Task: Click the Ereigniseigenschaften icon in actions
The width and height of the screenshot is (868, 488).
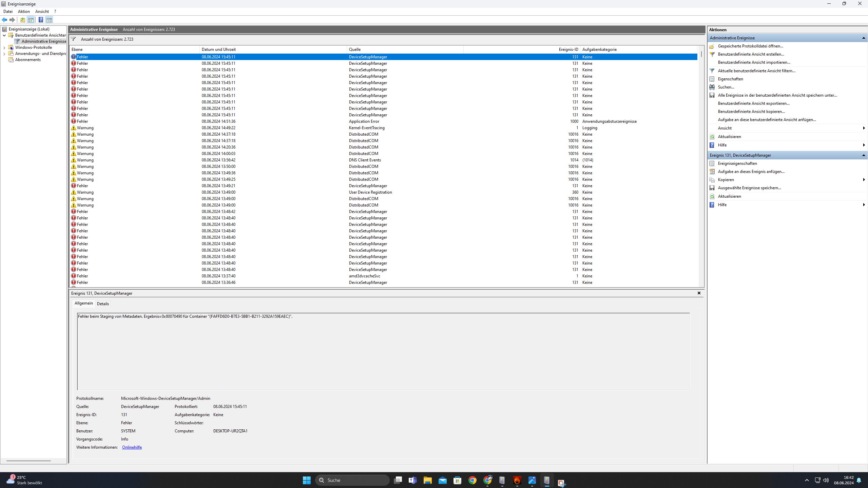Action: (x=712, y=163)
